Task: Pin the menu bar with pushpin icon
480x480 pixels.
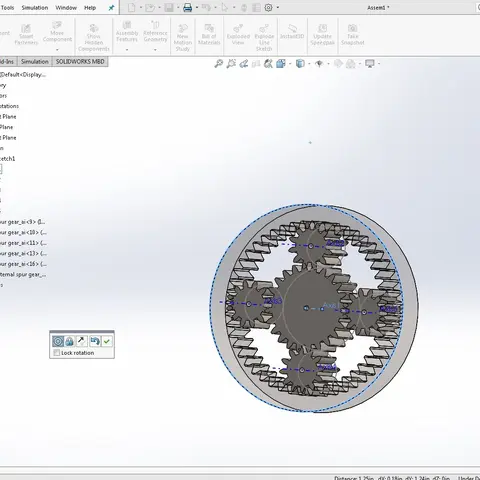Action: click(x=111, y=8)
